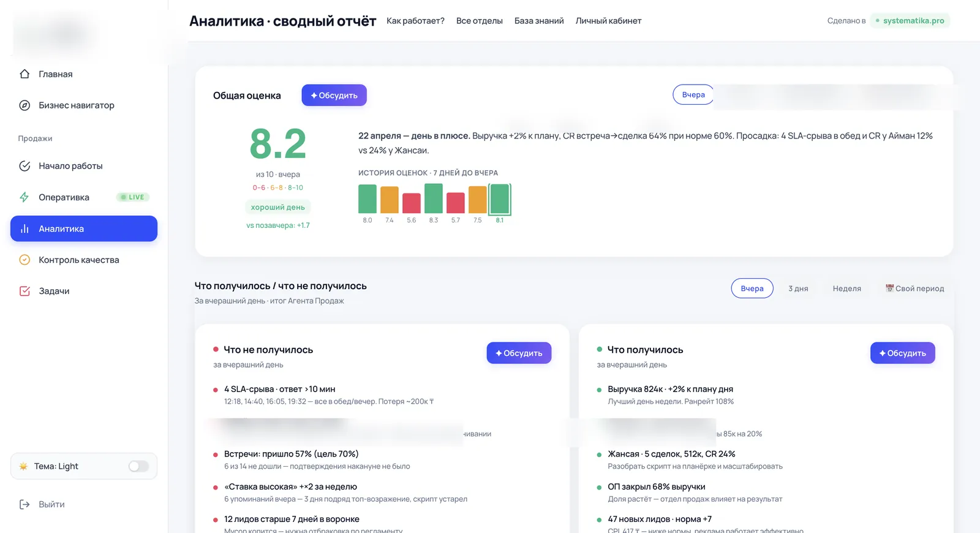Click Обсудить in the Что получилось card

902,353
